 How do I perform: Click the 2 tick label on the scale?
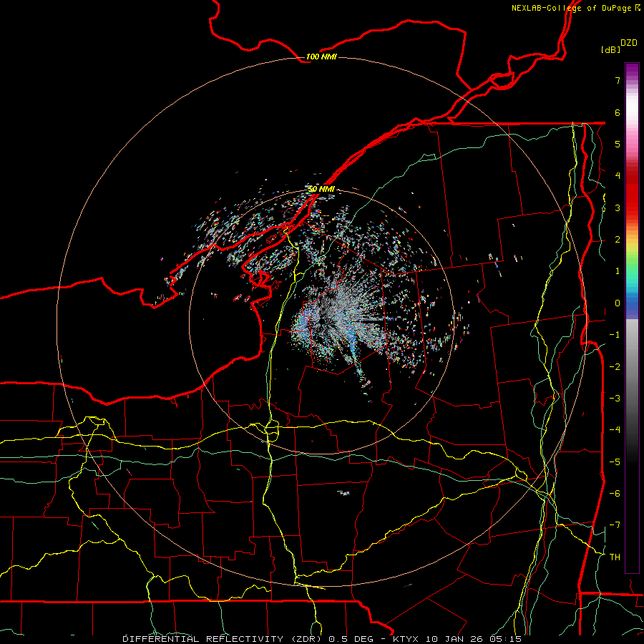pos(618,240)
